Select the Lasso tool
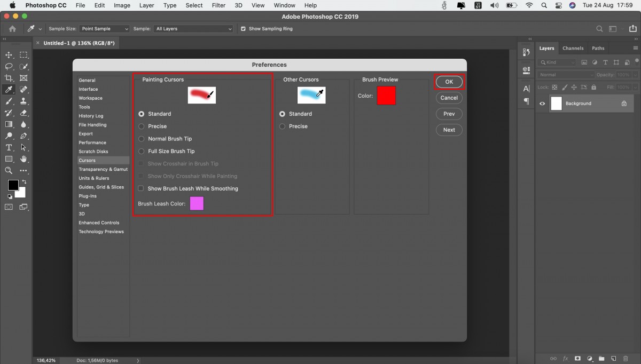This screenshot has height=364, width=641. 9,67
